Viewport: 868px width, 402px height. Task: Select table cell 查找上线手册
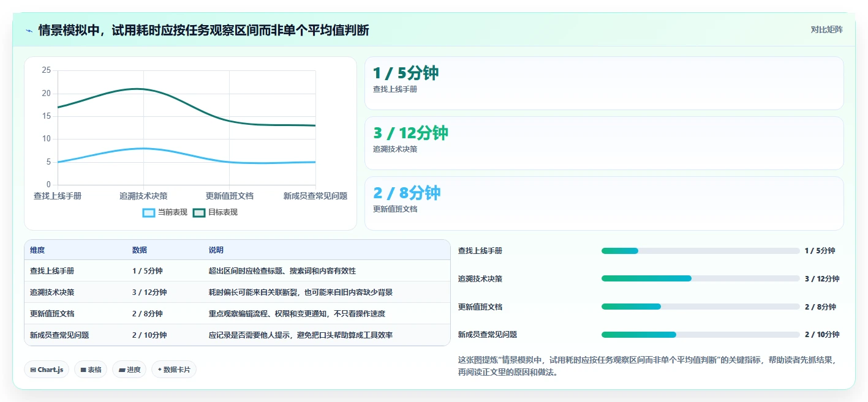coord(52,271)
